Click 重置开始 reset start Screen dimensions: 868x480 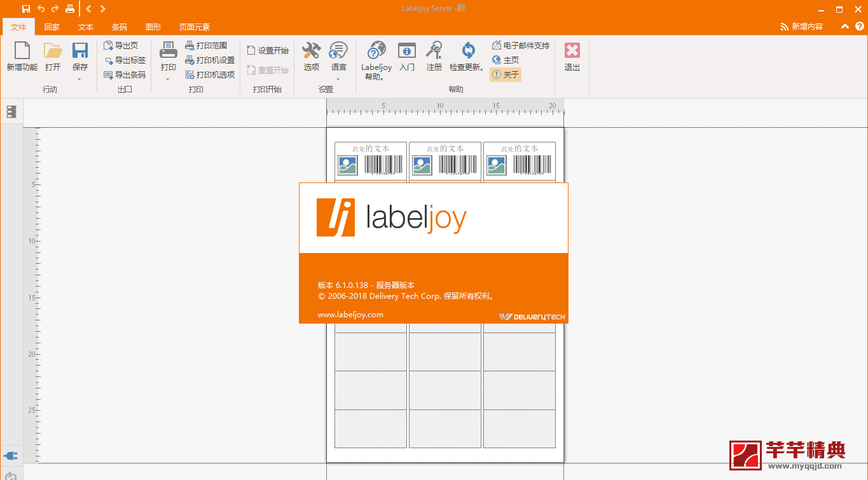point(268,71)
